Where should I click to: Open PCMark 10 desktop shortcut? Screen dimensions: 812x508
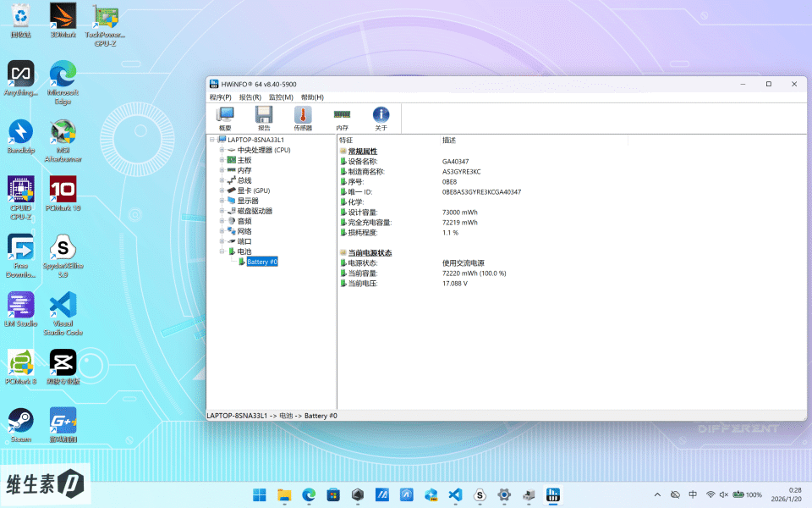(x=63, y=188)
